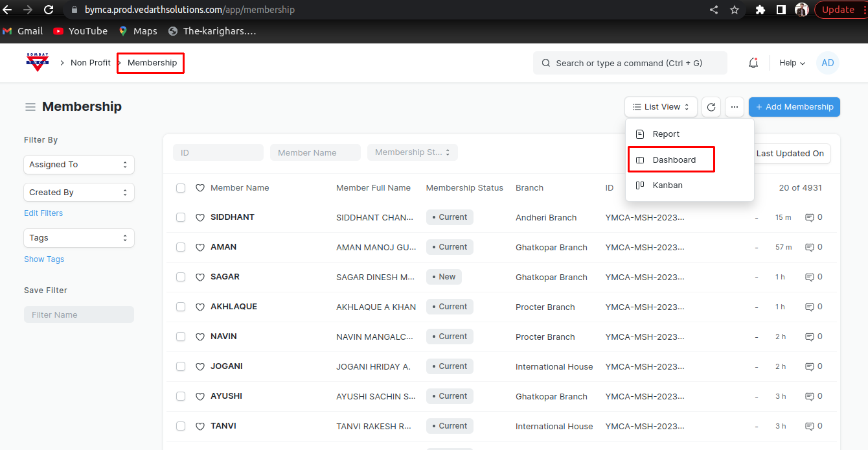Expand the Assigned To filter dropdown
Image resolution: width=868 pixels, height=450 pixels.
tap(79, 165)
